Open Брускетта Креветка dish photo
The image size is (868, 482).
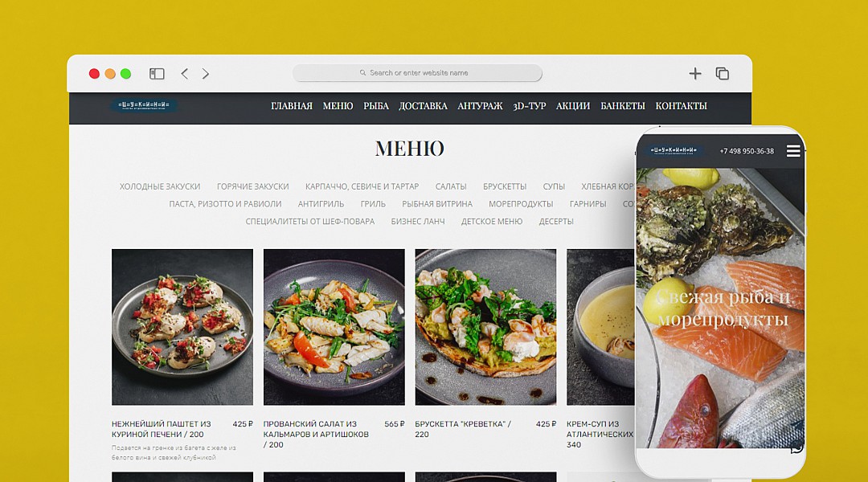pyautogui.click(x=485, y=327)
